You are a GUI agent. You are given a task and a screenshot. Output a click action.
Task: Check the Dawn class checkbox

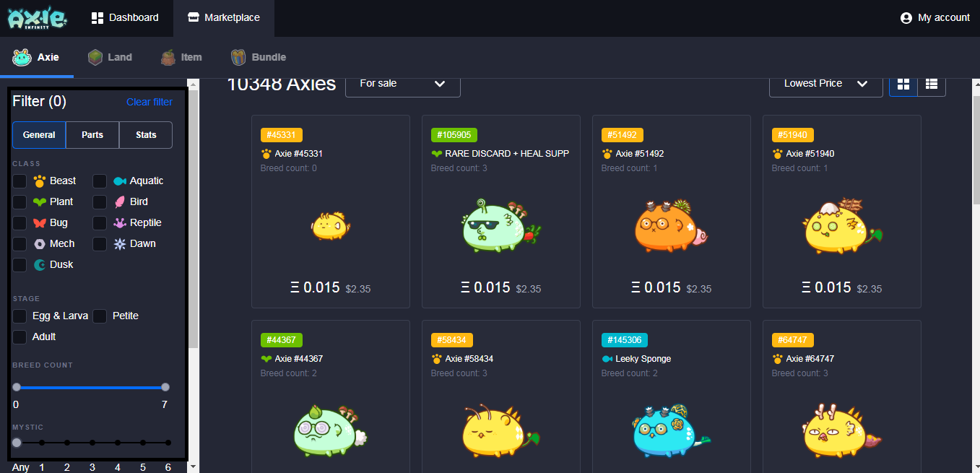(100, 244)
